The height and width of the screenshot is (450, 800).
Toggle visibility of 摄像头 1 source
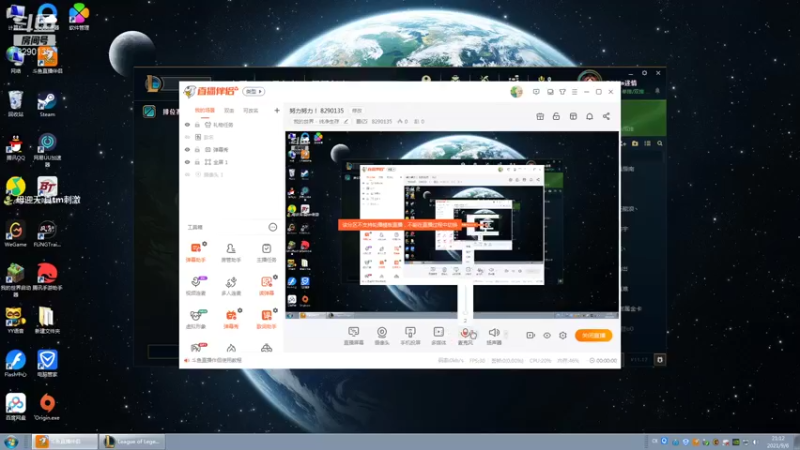[187, 174]
